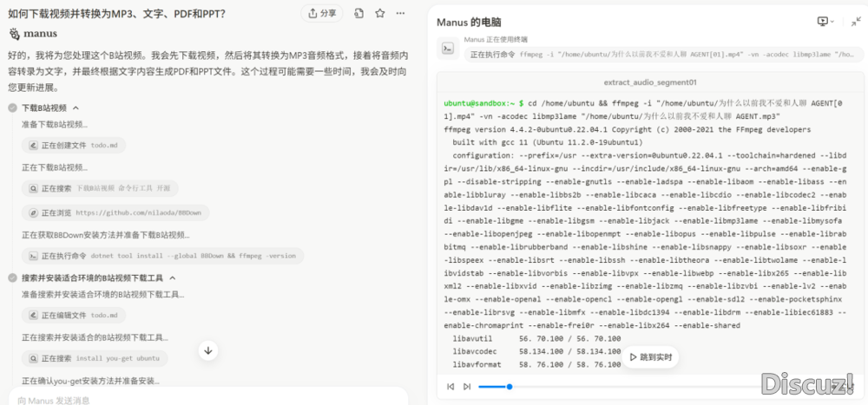Click the libavcodec version line in terminal
The width and height of the screenshot is (868, 405).
click(x=536, y=352)
